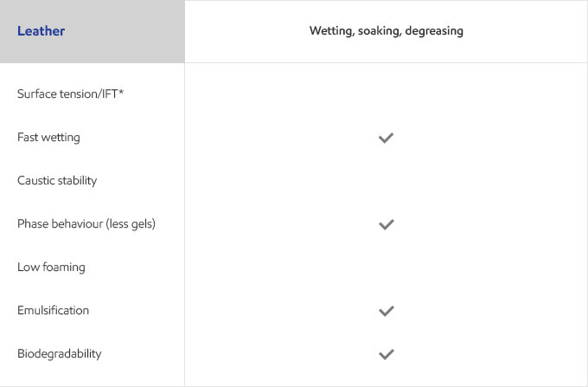
Task: Select the Phase behaviour row checkmark
Action: click(386, 224)
